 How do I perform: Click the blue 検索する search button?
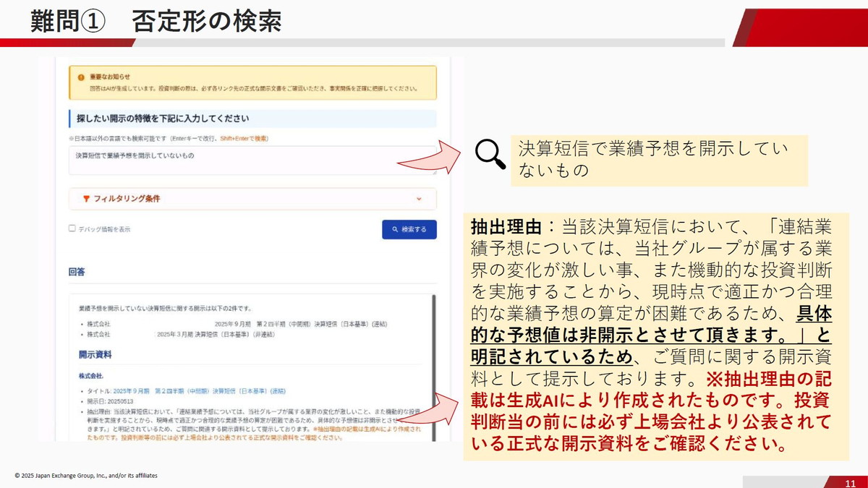click(x=410, y=229)
